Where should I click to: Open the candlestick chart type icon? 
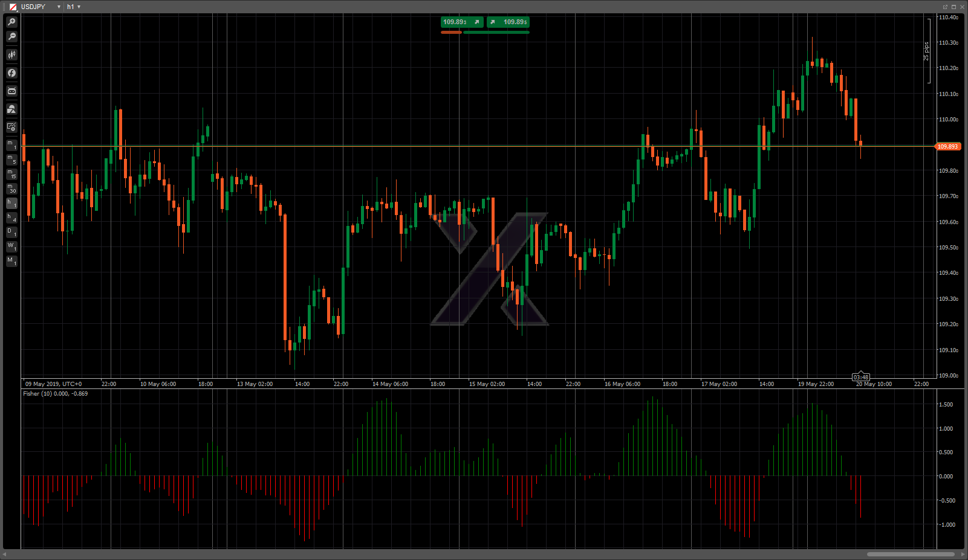11,55
